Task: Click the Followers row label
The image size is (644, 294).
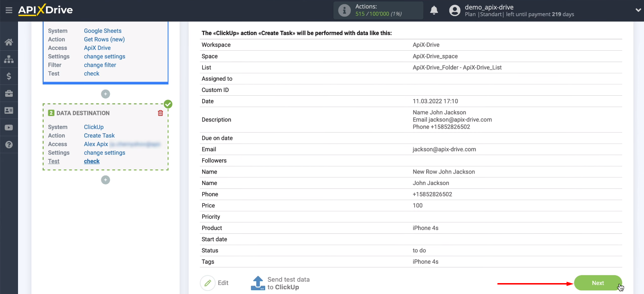Action: point(214,161)
